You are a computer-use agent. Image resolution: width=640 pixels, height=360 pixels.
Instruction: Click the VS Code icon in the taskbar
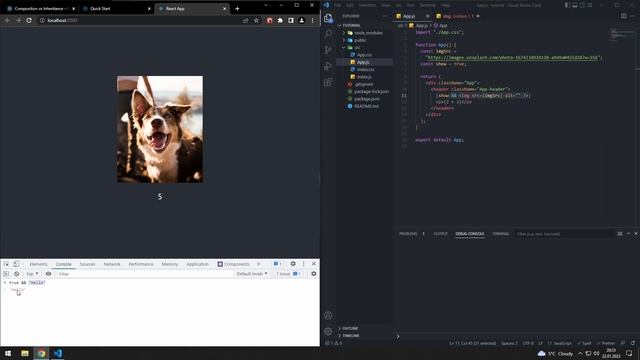58,353
